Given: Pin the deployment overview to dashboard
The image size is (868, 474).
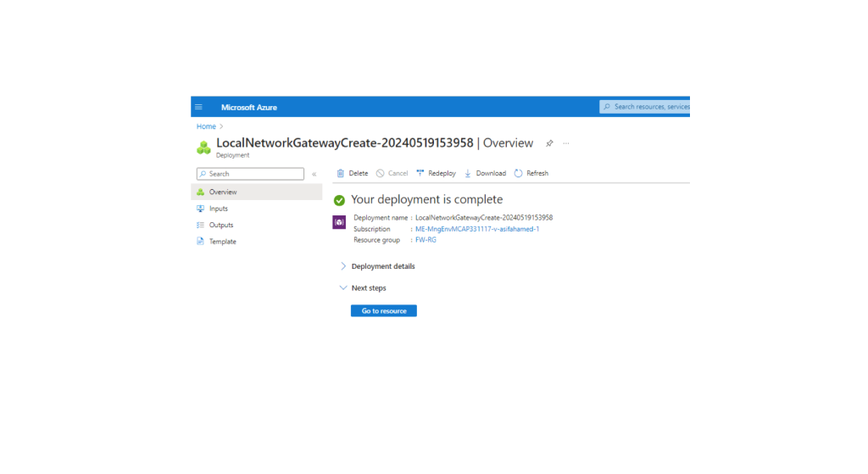Looking at the screenshot, I should 549,143.
